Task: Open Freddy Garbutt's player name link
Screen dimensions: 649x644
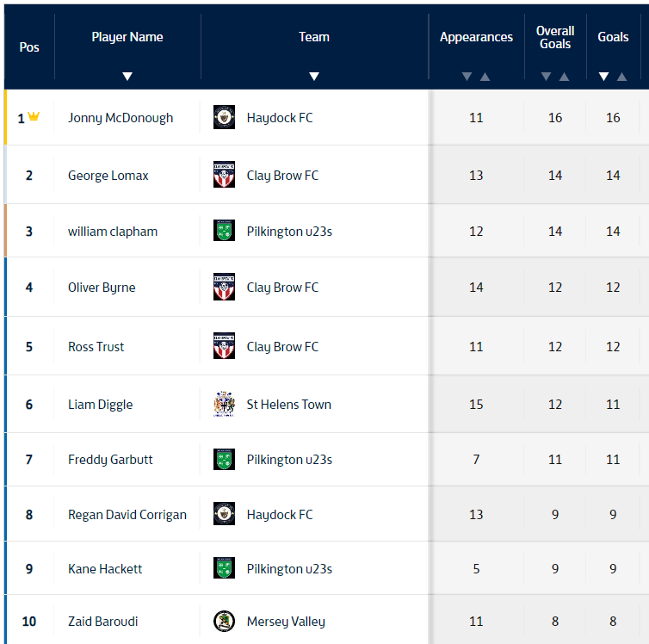Action: 110,459
